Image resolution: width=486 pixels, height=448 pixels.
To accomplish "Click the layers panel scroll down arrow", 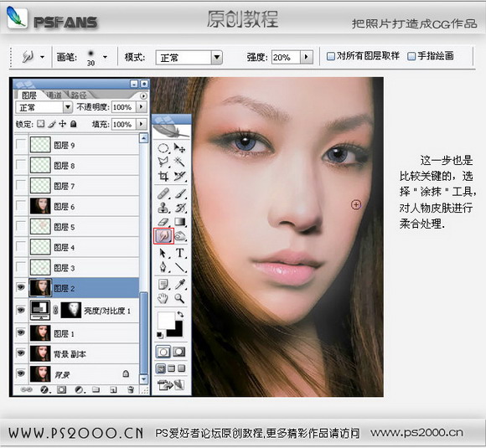I will pos(143,378).
